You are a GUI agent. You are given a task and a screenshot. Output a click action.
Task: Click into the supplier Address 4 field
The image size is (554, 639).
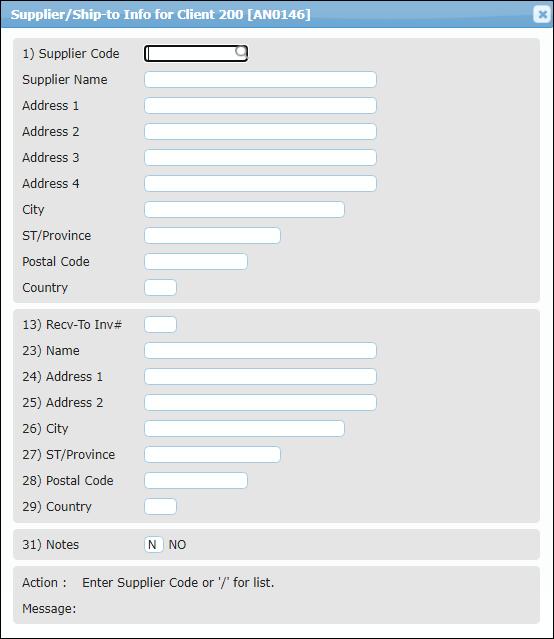pyautogui.click(x=260, y=184)
